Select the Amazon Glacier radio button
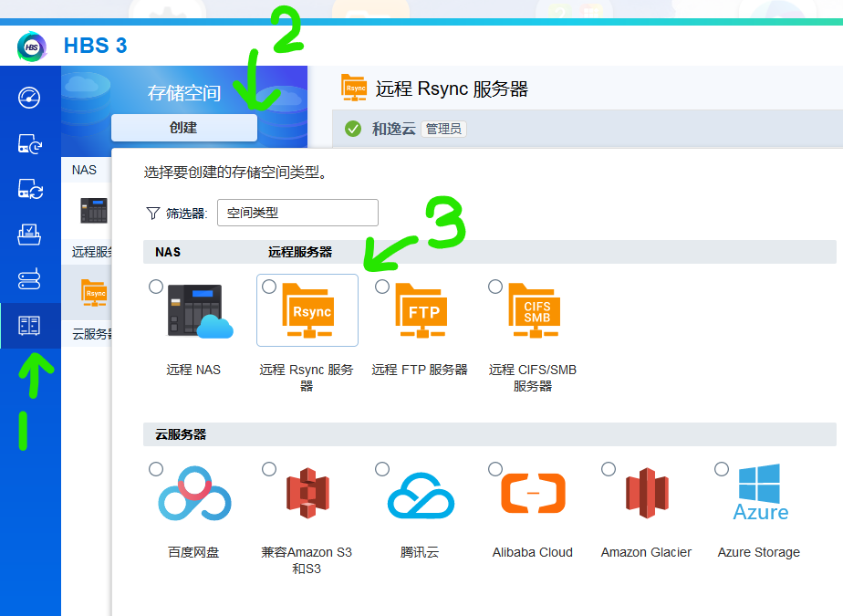Image resolution: width=843 pixels, height=616 pixels. click(x=609, y=469)
